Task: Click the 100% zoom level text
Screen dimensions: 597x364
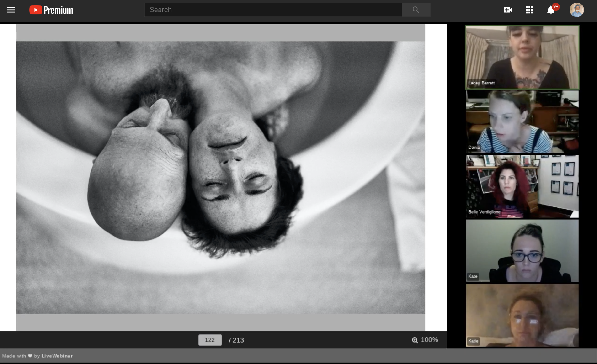Action: coord(429,340)
